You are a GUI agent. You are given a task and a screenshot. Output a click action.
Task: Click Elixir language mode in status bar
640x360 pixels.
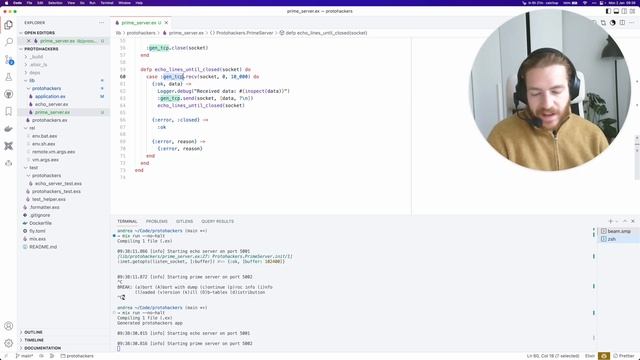(590, 356)
